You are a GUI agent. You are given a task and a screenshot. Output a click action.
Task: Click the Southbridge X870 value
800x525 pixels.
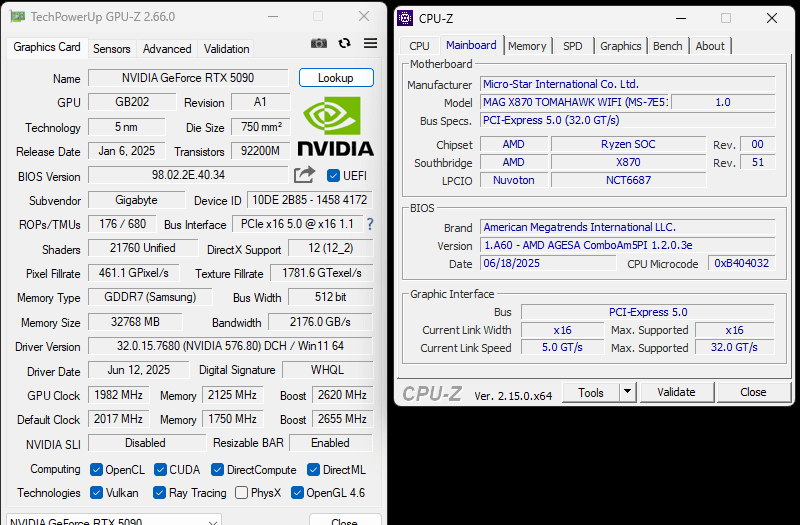(x=628, y=162)
